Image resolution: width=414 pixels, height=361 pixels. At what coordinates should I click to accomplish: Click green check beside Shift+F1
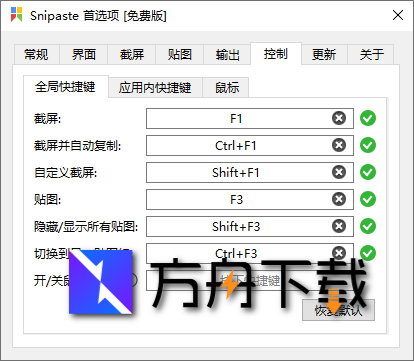pyautogui.click(x=368, y=172)
